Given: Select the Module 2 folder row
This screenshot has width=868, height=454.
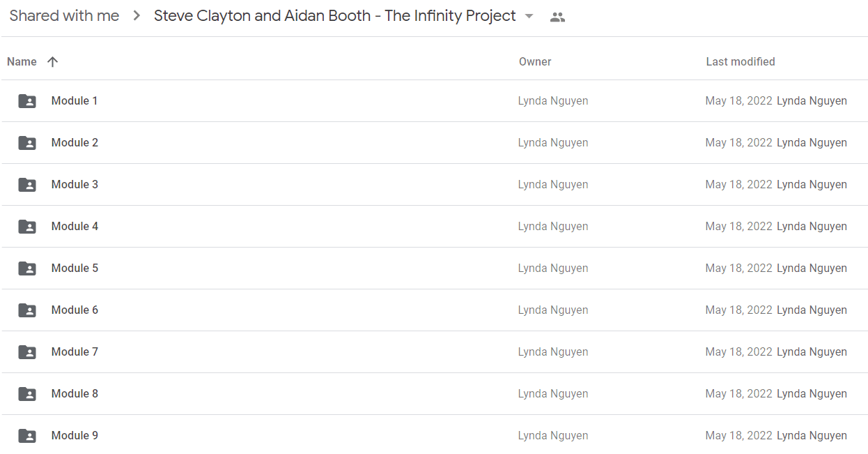Looking at the screenshot, I should pyautogui.click(x=434, y=143).
